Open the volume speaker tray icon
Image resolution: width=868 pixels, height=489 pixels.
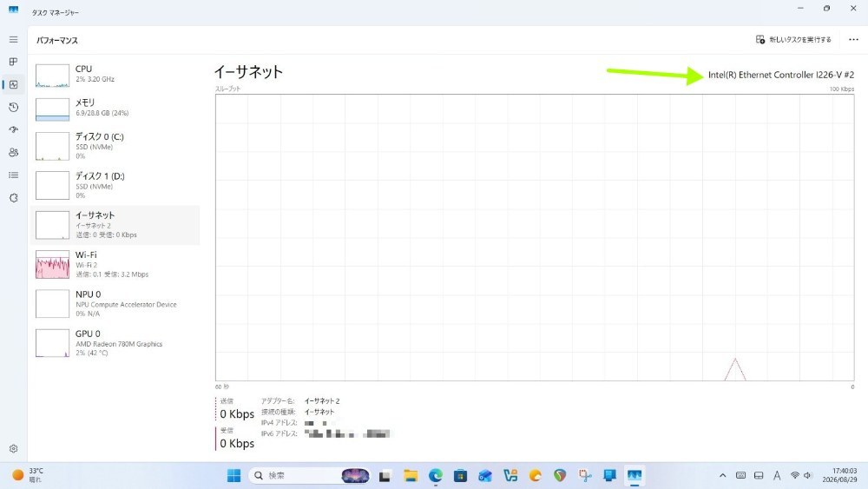(807, 475)
